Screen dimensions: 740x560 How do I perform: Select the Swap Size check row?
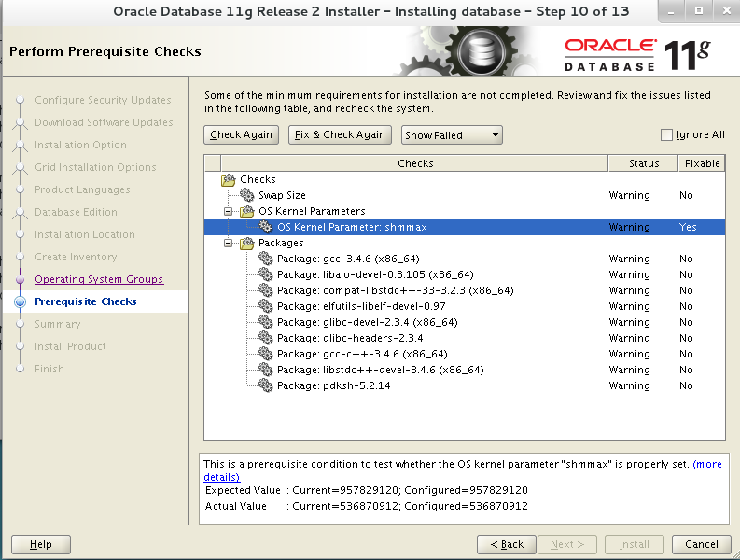(x=465, y=195)
